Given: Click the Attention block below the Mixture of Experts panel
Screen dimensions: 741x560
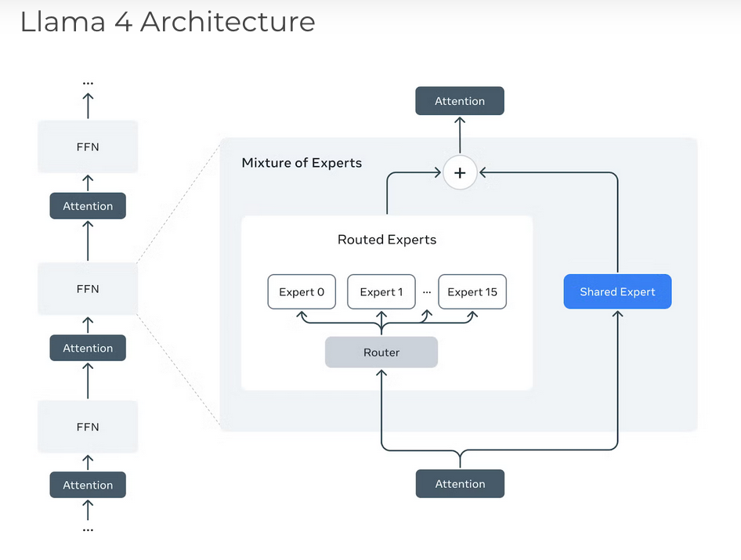Looking at the screenshot, I should (461, 483).
